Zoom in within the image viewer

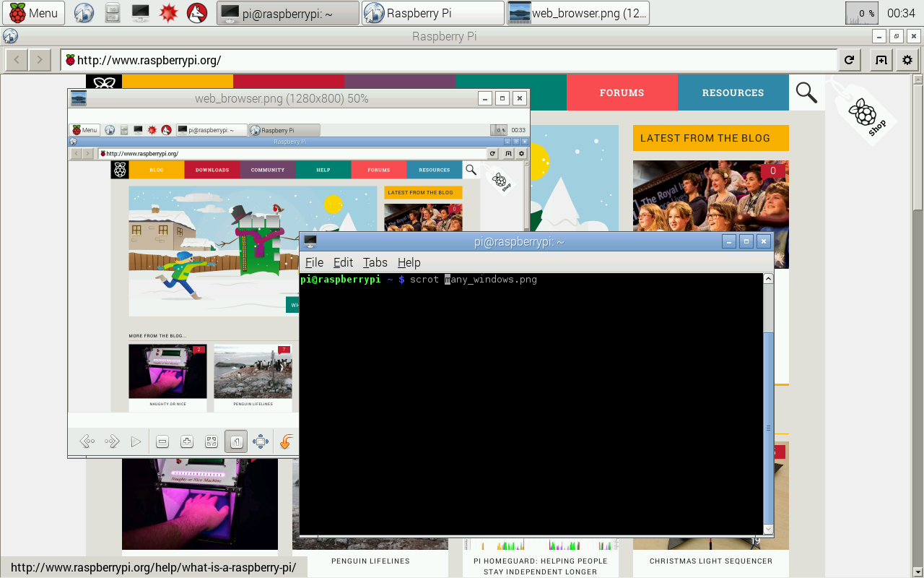tap(187, 441)
